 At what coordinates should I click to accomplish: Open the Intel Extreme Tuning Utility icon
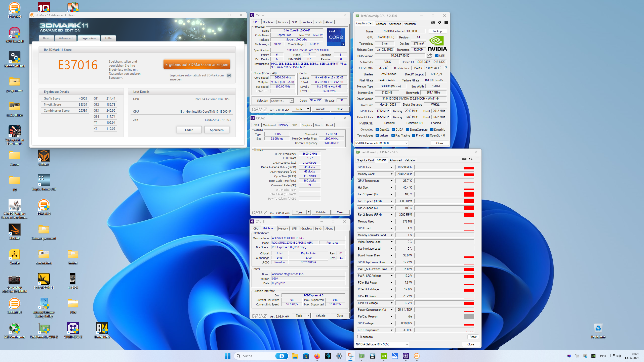(44, 307)
